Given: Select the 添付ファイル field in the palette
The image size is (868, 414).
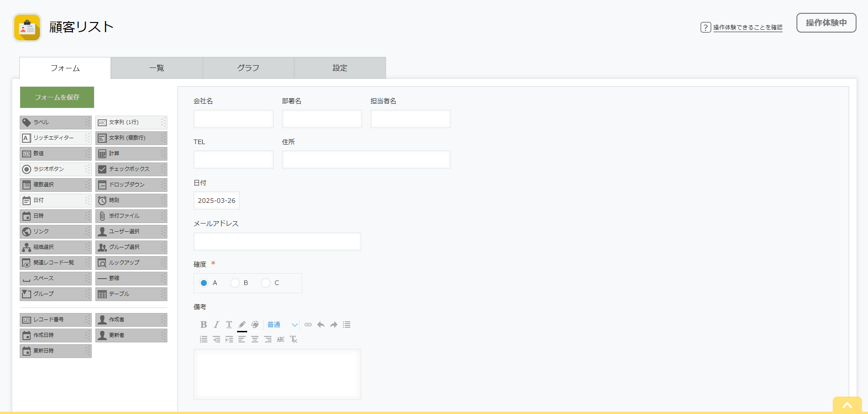Looking at the screenshot, I should (131, 216).
